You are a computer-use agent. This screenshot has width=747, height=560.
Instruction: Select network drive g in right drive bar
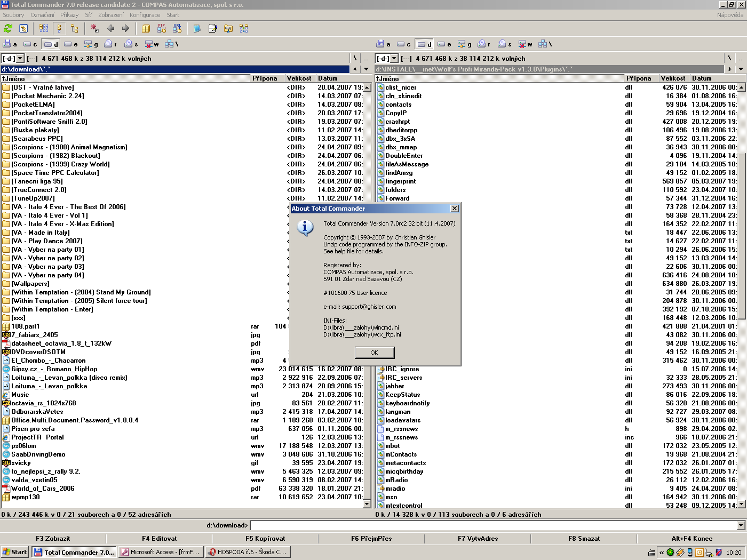[x=465, y=44]
